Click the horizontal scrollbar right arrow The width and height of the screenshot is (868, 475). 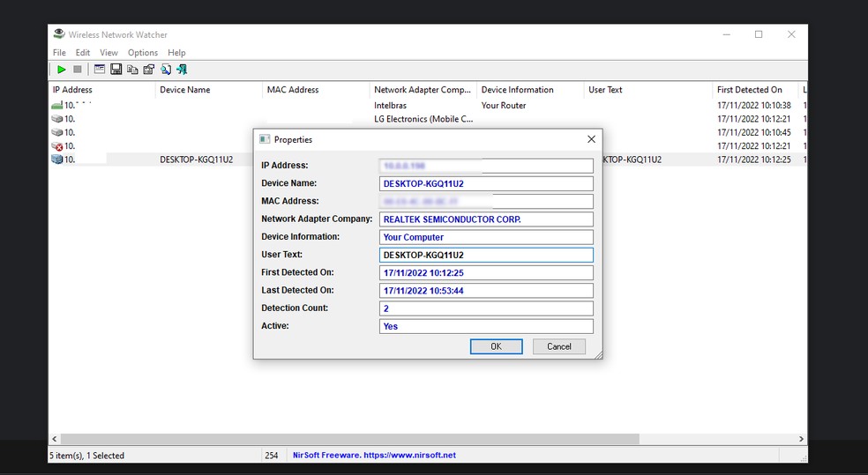(x=801, y=439)
